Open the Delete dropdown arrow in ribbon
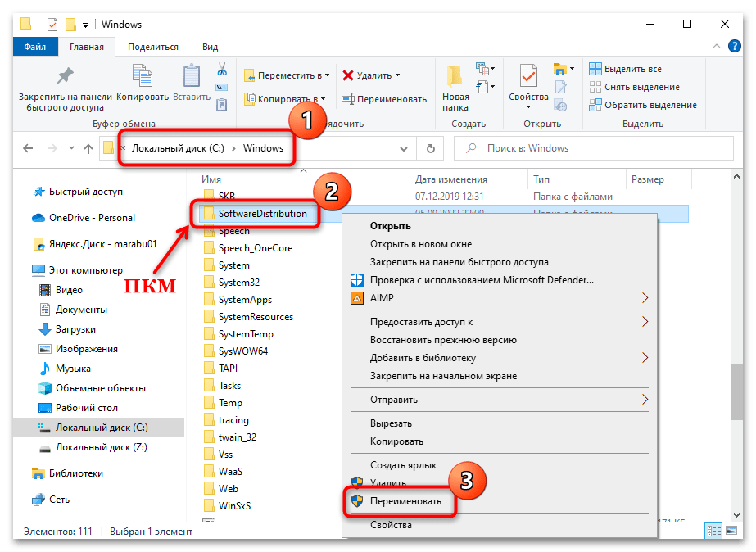This screenshot has height=552, width=756. click(x=398, y=75)
